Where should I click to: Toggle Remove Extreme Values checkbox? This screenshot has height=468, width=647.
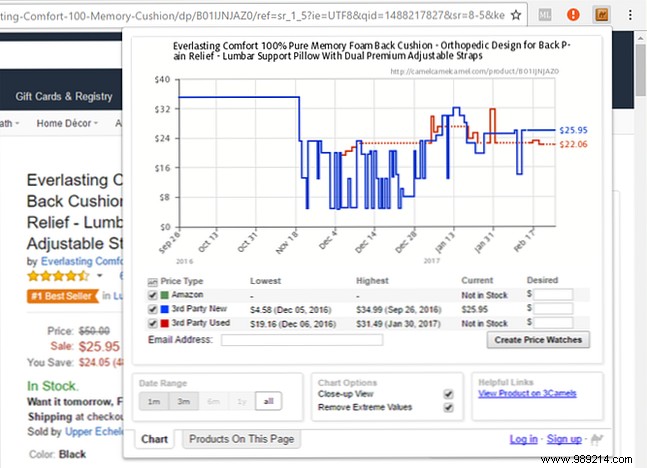[x=448, y=407]
